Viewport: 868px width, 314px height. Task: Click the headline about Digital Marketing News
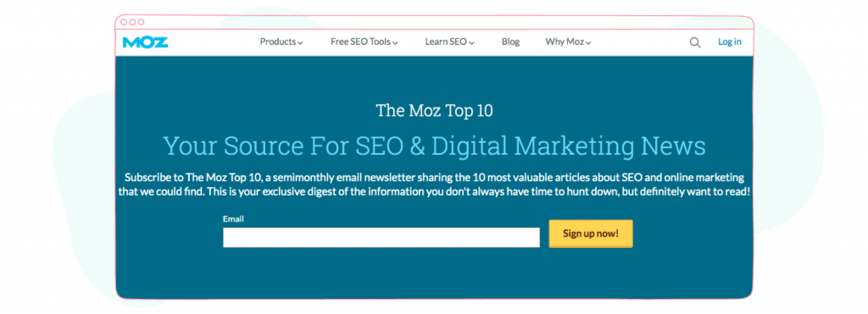pos(435,146)
